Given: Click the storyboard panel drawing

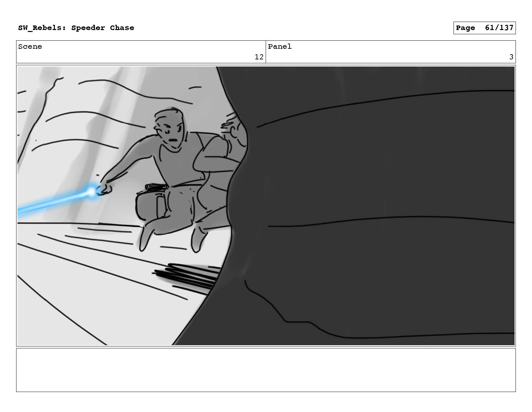Looking at the screenshot, I should pos(266,206).
